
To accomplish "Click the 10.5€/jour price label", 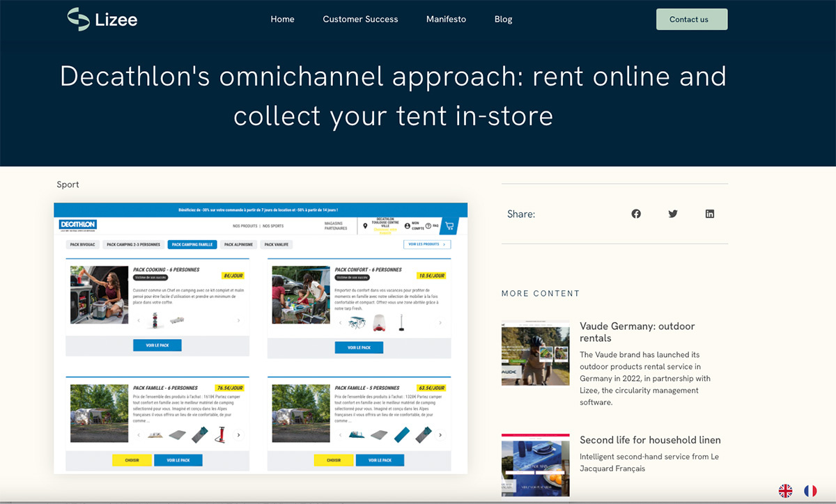I will [431, 276].
